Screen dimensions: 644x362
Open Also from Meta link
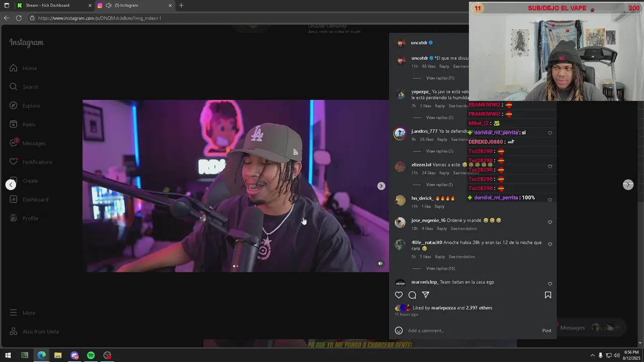[x=34, y=332]
